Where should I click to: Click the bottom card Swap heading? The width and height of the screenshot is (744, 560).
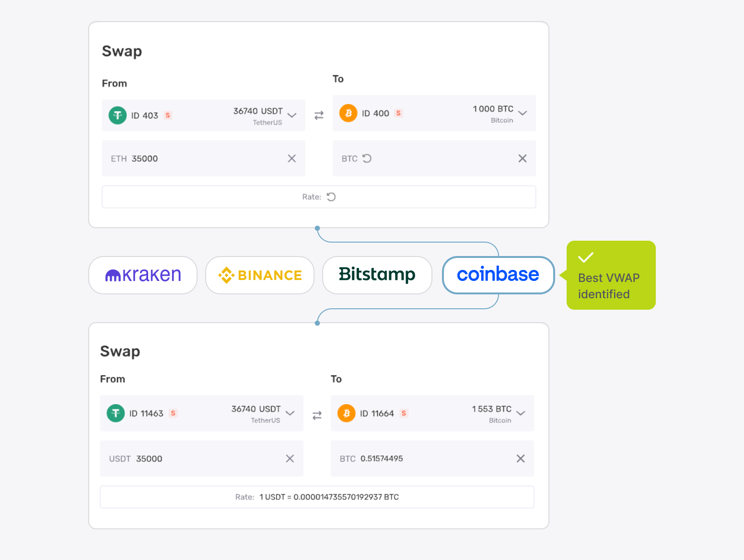point(120,351)
